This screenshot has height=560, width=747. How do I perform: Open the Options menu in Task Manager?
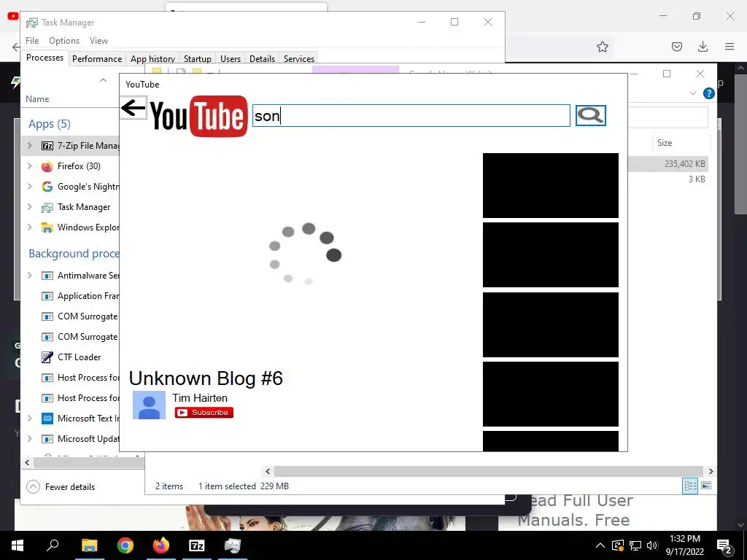click(x=64, y=41)
